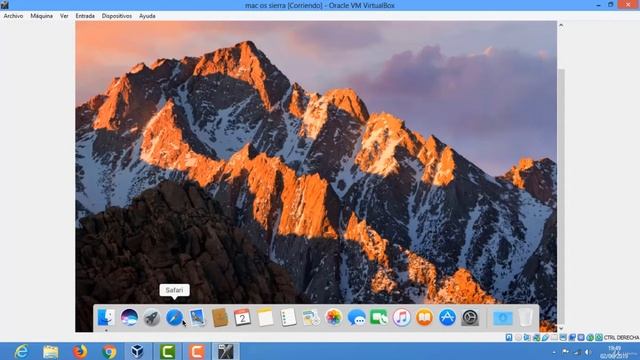Click the VirtualBox vertical scrollbar up arrow
The width and height of the screenshot is (640, 360).
[561, 25]
